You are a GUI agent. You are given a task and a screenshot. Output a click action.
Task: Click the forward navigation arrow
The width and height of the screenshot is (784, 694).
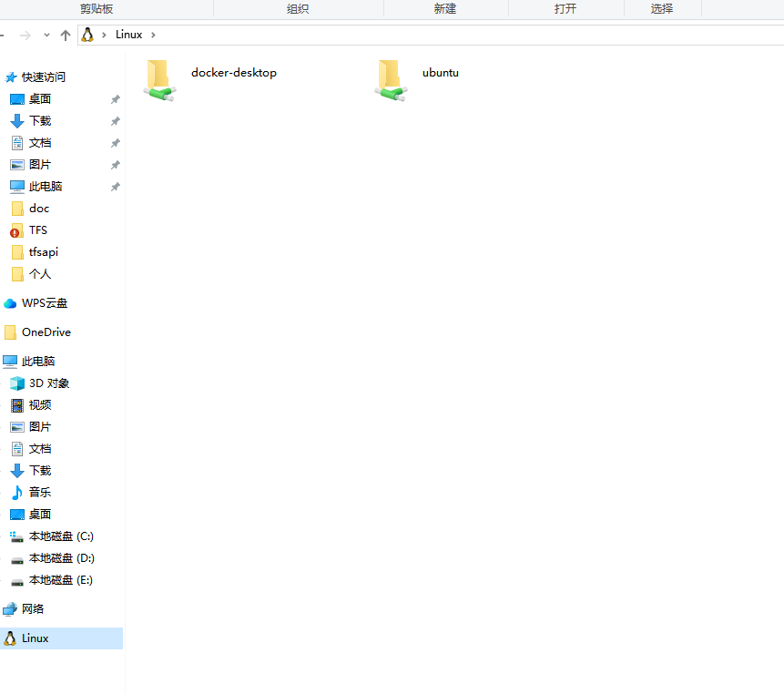pyautogui.click(x=25, y=35)
